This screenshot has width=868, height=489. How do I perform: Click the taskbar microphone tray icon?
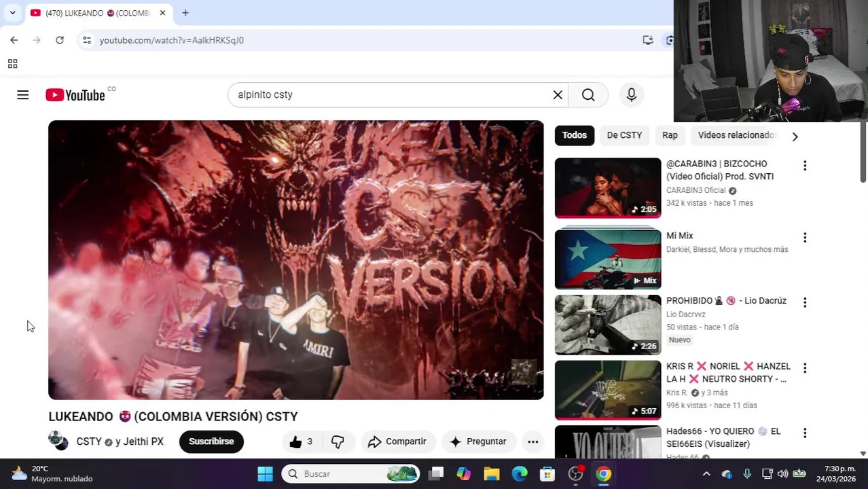pyautogui.click(x=747, y=474)
